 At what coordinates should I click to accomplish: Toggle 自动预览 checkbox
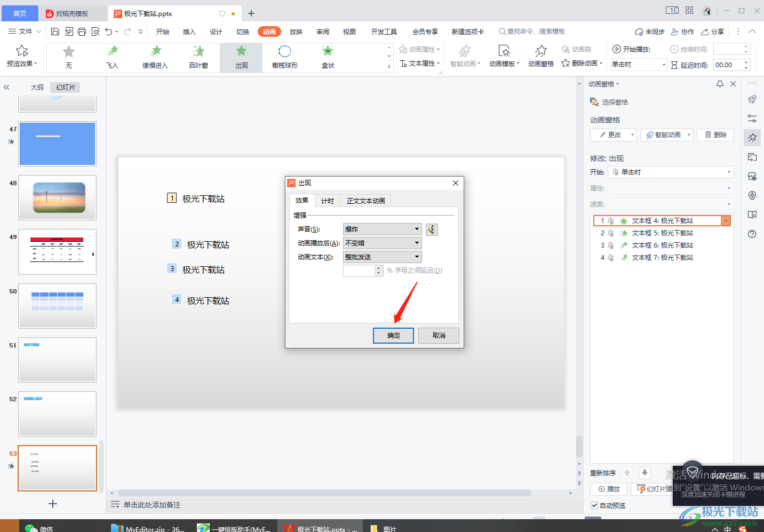click(594, 505)
